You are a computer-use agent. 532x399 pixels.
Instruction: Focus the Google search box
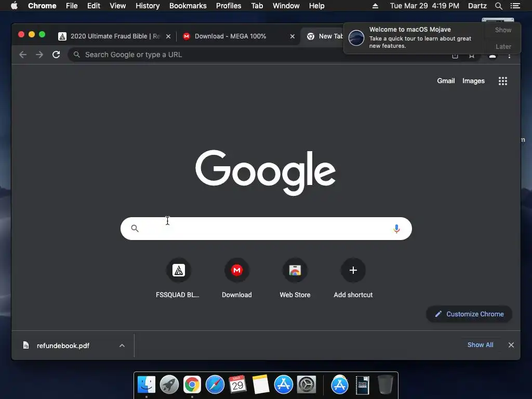[x=266, y=229]
